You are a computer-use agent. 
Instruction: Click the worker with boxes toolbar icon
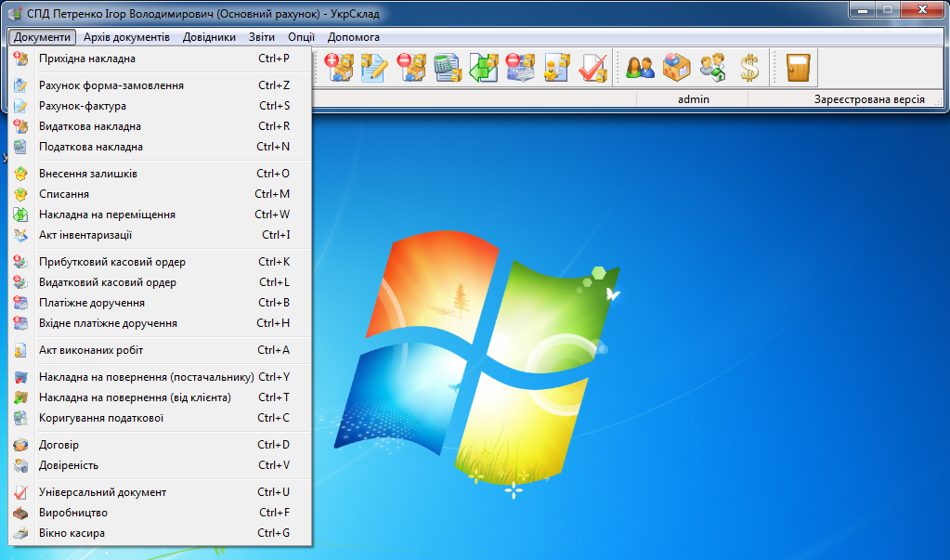[x=555, y=68]
